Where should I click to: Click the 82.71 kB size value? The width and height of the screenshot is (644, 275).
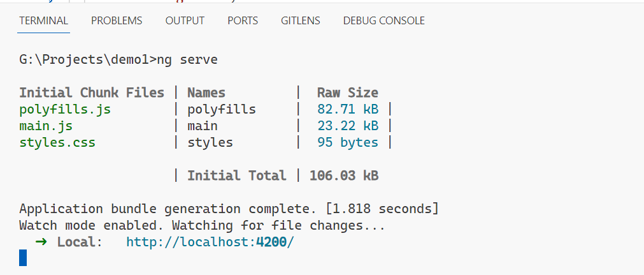[348, 110]
